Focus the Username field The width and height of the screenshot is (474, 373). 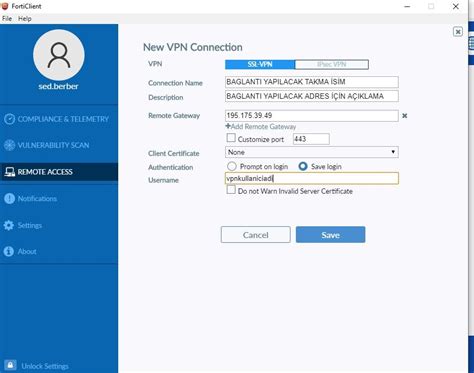(x=312, y=178)
